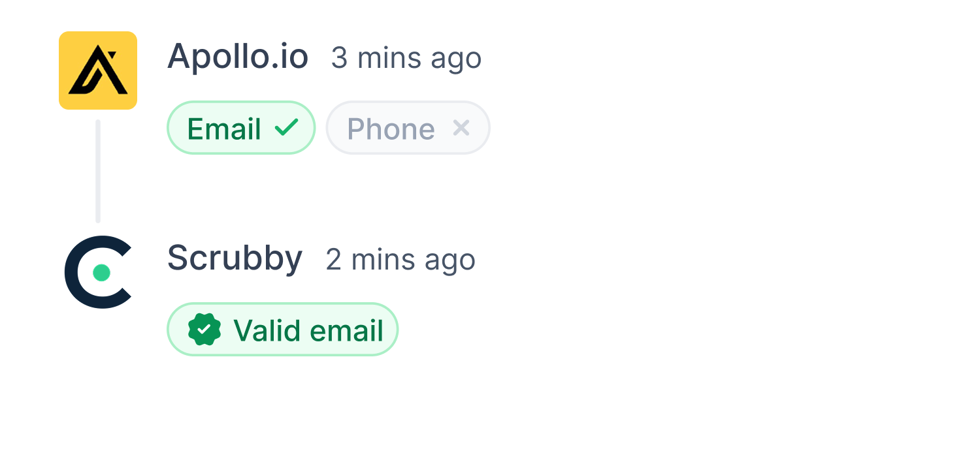Click the green checkmark on Email badge
Viewport: 980px width, 466px height.
point(286,128)
